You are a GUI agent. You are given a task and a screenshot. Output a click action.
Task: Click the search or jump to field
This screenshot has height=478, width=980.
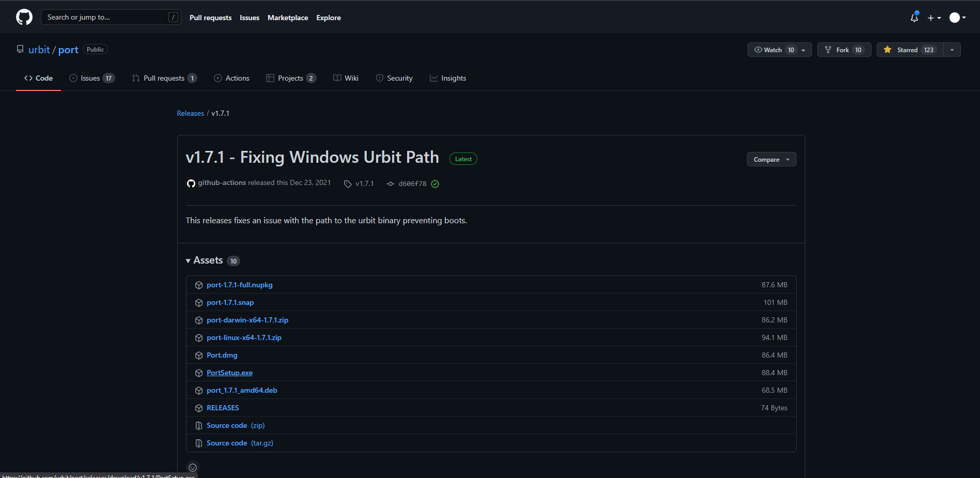[x=111, y=17]
